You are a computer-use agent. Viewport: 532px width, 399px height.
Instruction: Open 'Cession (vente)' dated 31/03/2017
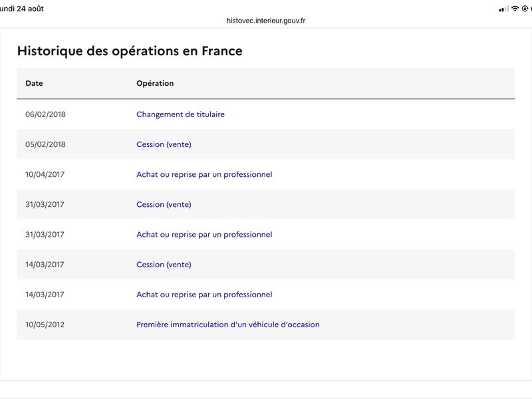(164, 204)
